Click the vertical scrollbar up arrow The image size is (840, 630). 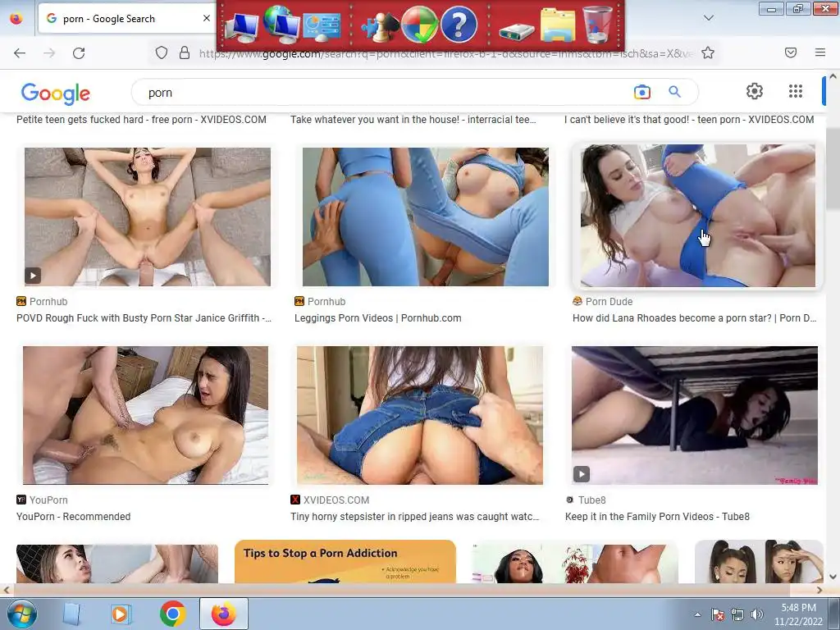[x=833, y=76]
